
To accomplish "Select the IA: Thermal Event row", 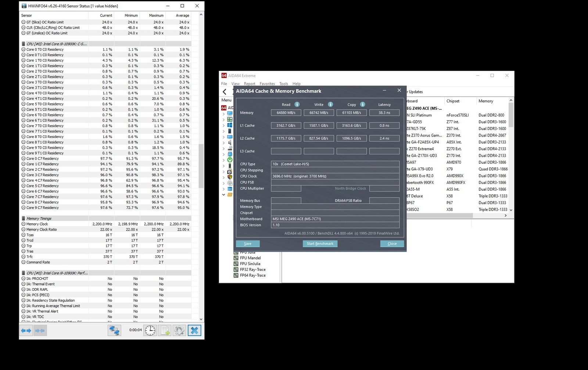I will 106,284.
